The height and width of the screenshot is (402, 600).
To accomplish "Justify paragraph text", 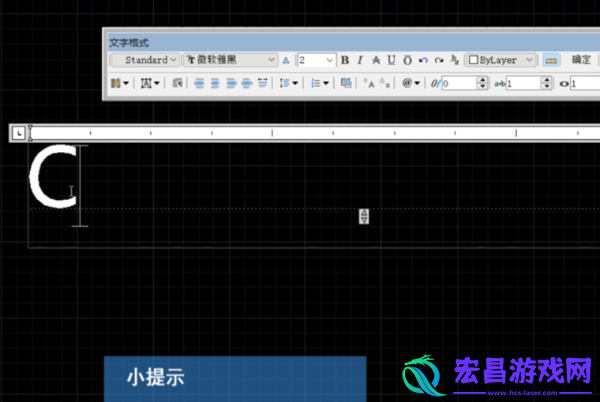I will click(x=247, y=83).
